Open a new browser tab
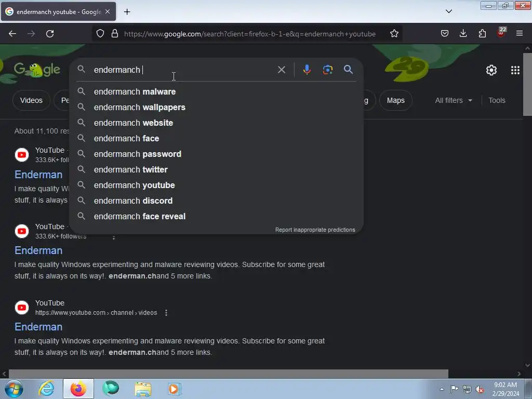Image resolution: width=532 pixels, height=399 pixels. (127, 12)
